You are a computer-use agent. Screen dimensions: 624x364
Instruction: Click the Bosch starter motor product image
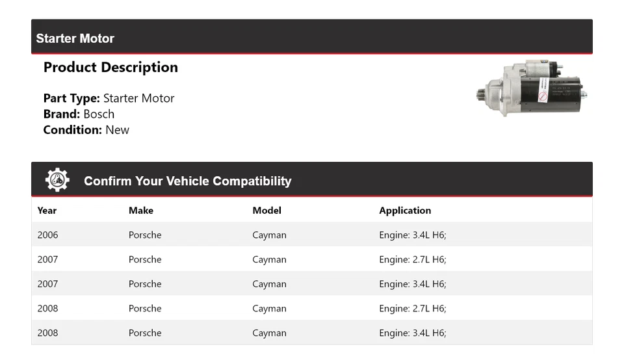[x=531, y=88]
